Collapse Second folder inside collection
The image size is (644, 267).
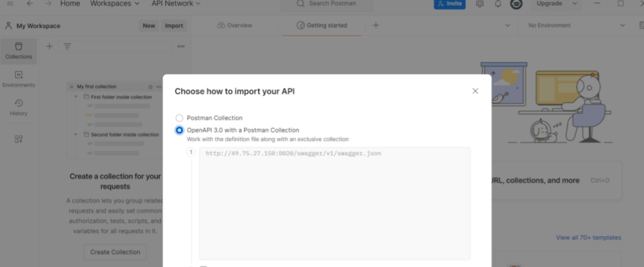(x=76, y=134)
